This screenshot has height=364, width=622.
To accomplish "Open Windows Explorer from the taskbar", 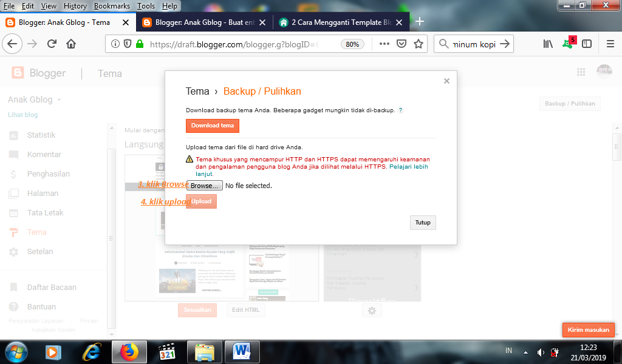I will (205, 352).
